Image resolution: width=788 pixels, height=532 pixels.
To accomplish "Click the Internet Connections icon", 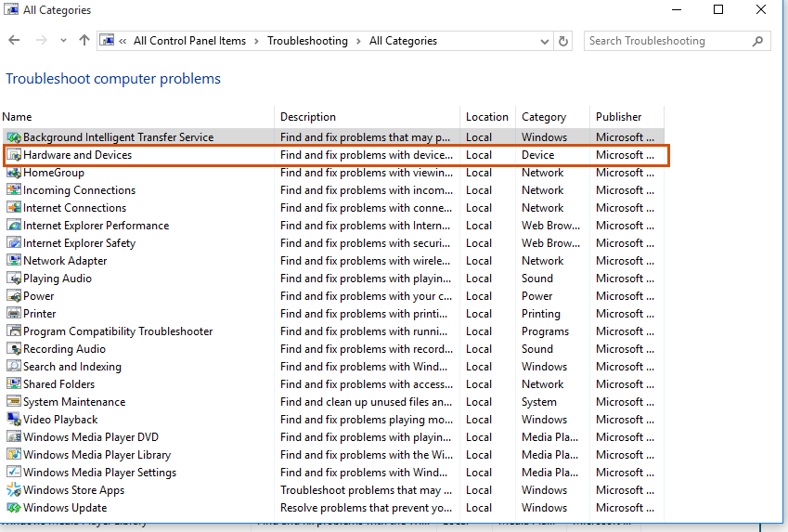I will click(14, 208).
